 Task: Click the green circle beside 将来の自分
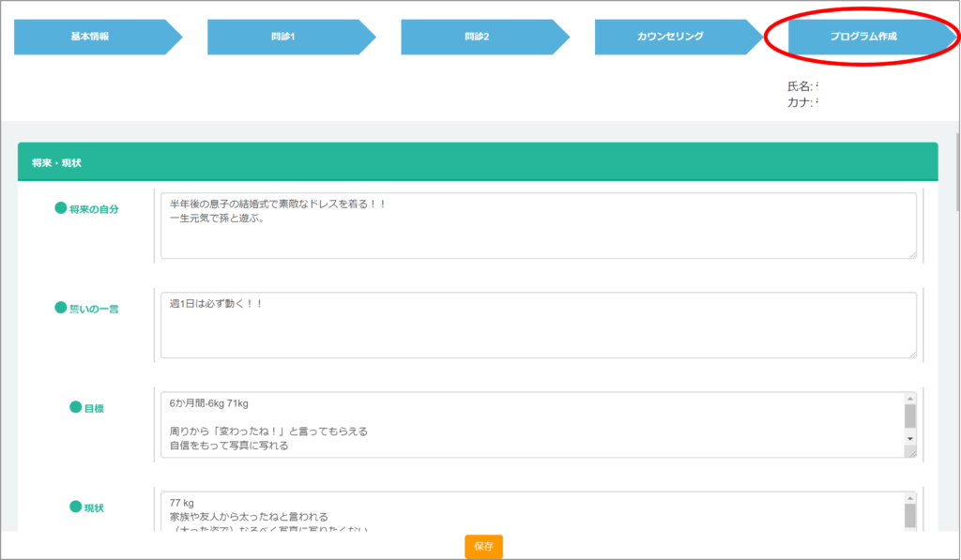pos(61,209)
